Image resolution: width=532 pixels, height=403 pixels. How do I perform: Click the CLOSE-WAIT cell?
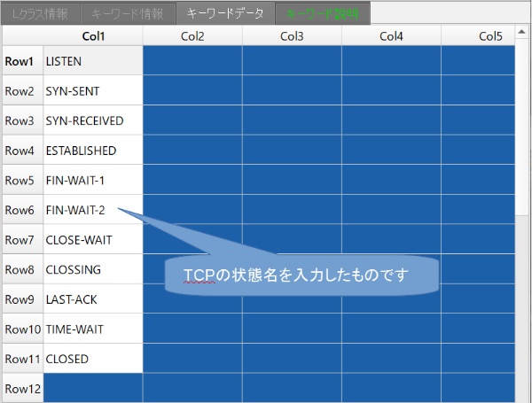tap(93, 240)
